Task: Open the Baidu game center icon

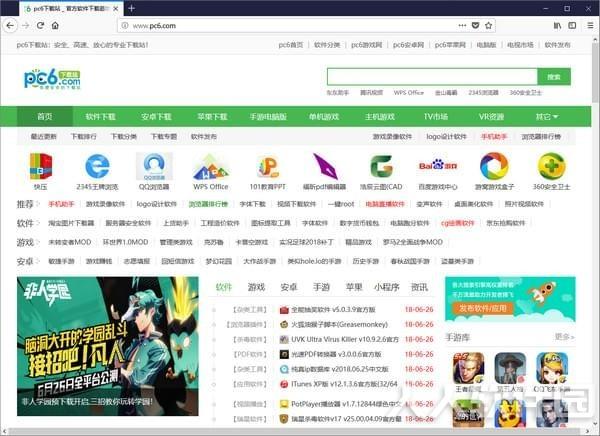Action: click(x=438, y=165)
